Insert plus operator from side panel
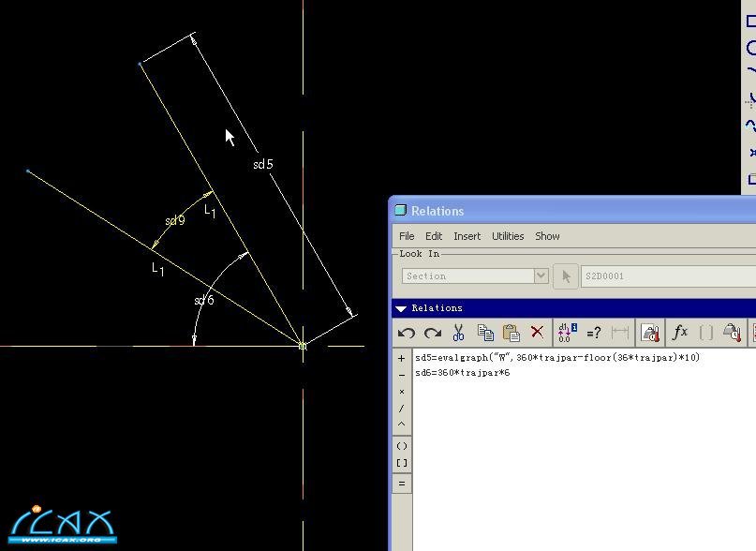This screenshot has width=756, height=551. coord(402,358)
